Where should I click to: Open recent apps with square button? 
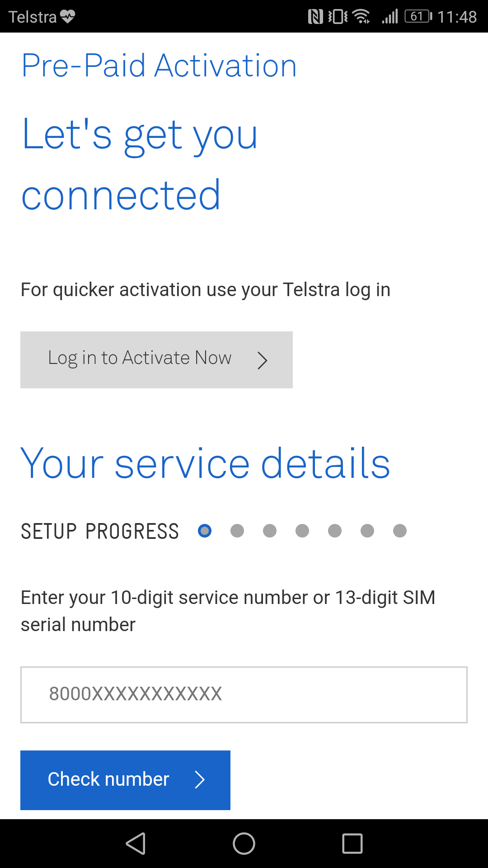point(352,844)
